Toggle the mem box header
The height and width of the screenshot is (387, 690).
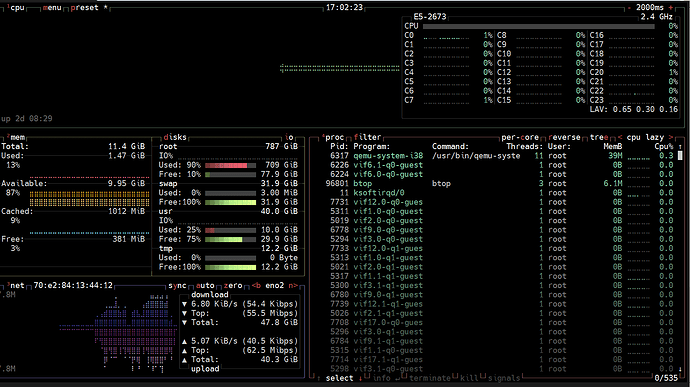tap(16, 137)
